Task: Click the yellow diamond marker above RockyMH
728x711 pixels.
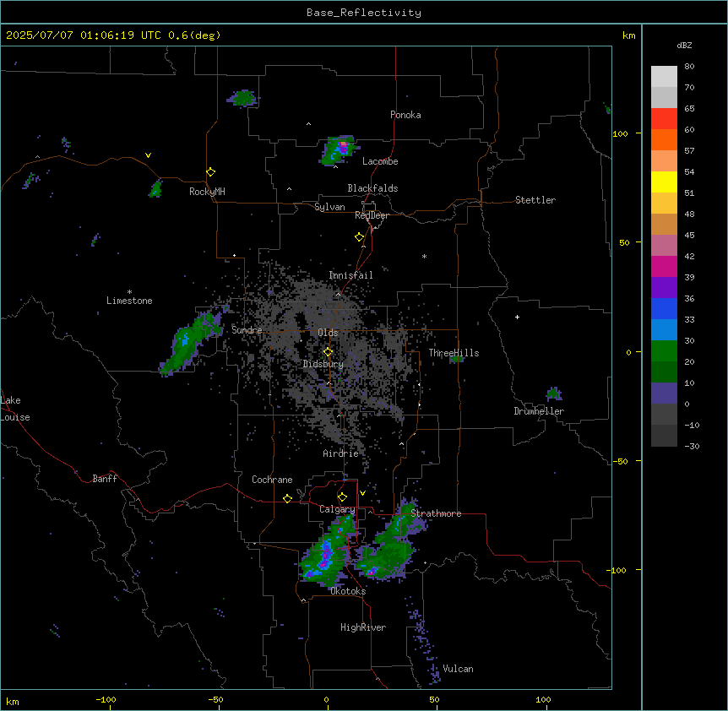Action: 210,172
